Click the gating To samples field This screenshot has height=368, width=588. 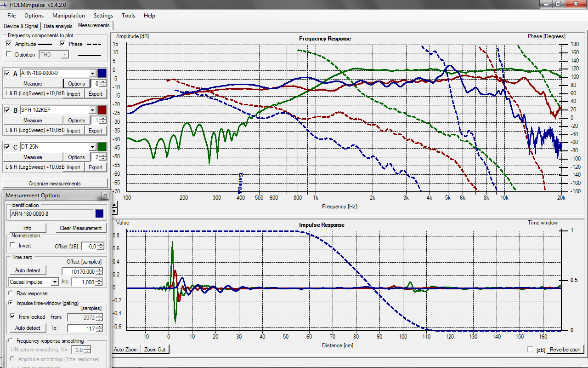pyautogui.click(x=81, y=328)
